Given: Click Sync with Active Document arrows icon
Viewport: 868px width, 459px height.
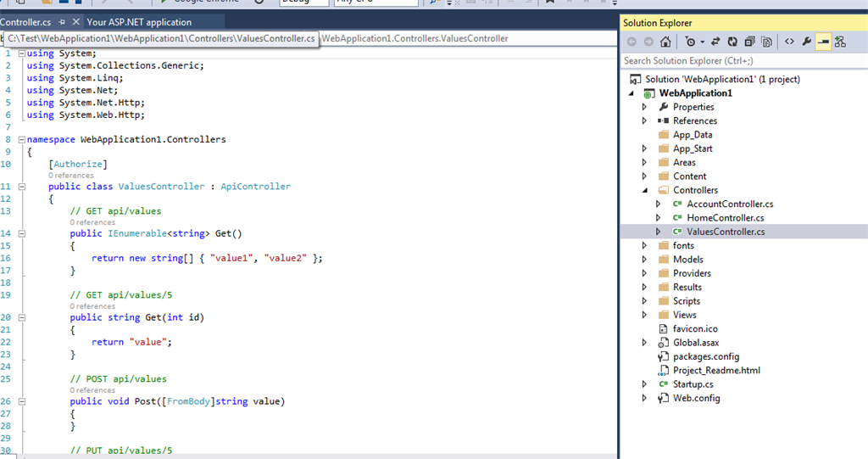Looking at the screenshot, I should (x=715, y=42).
